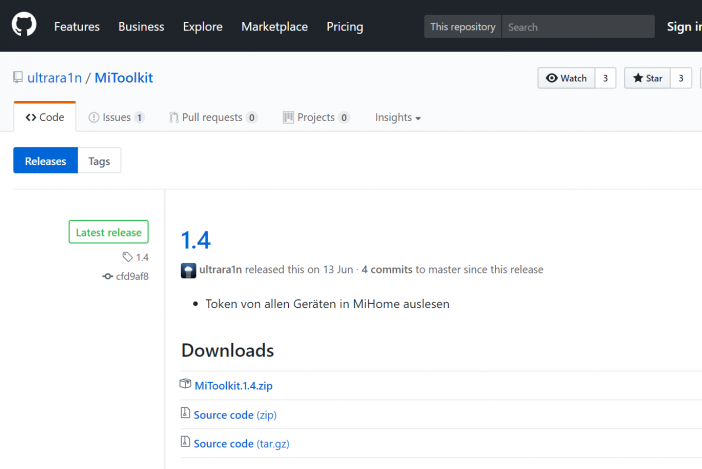The height and width of the screenshot is (469, 702).
Task: Click ultrara1n avatar next to the release info
Action: pos(188,270)
